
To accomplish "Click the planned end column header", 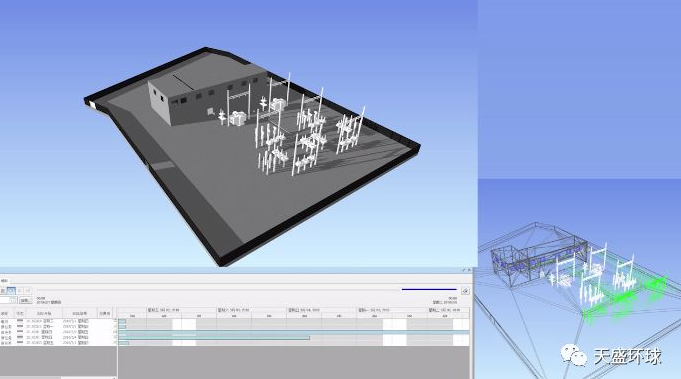I will point(79,313).
